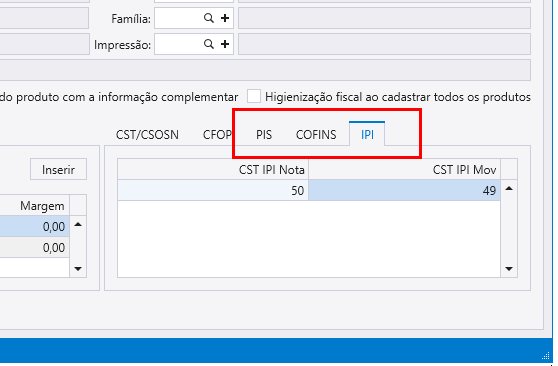Select the IPI tab

[367, 134]
